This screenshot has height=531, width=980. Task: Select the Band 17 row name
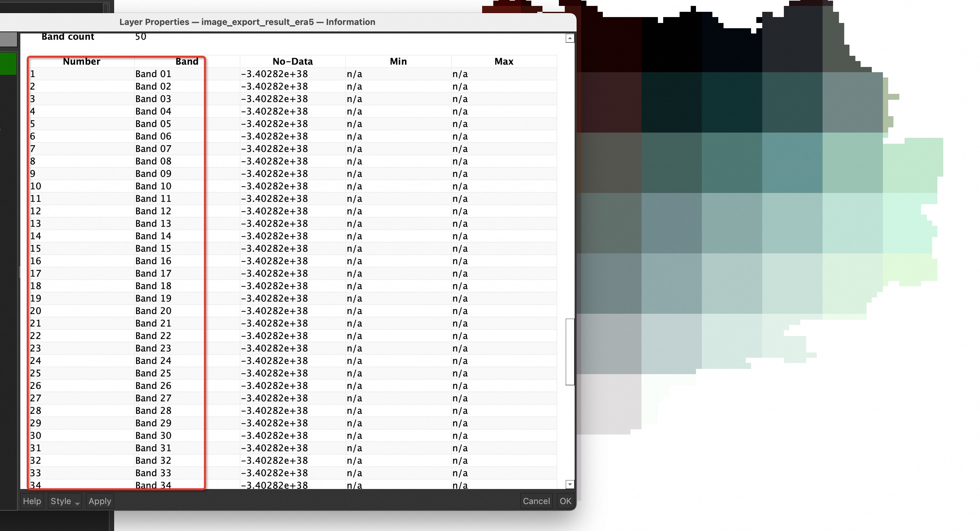tap(153, 273)
